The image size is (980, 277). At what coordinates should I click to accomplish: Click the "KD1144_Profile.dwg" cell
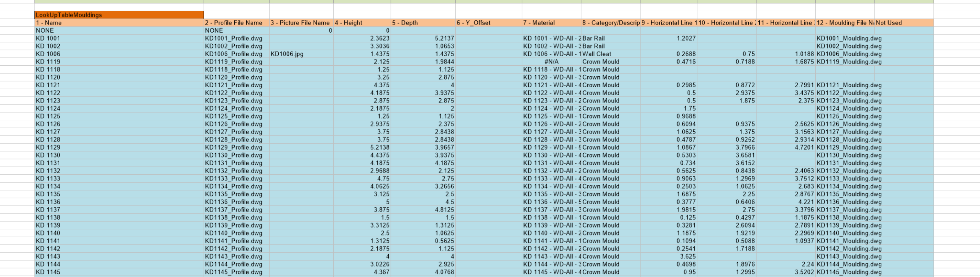click(237, 264)
